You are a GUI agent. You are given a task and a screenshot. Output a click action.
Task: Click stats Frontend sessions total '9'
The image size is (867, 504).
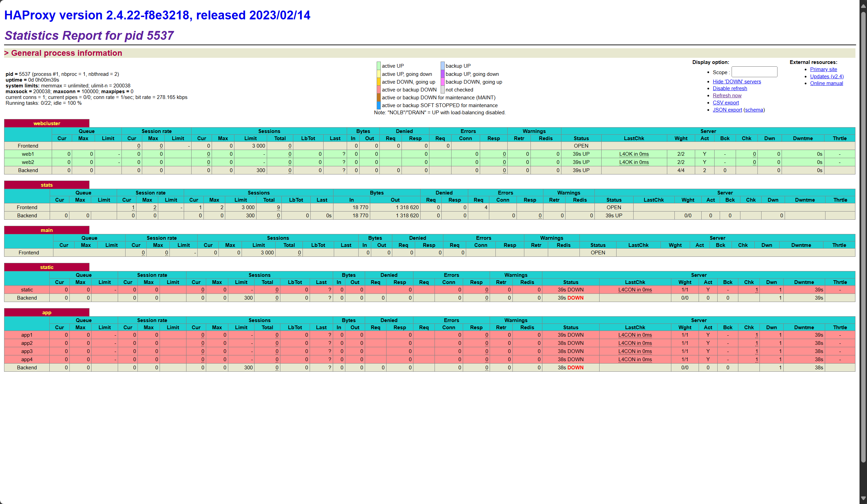[x=278, y=207]
